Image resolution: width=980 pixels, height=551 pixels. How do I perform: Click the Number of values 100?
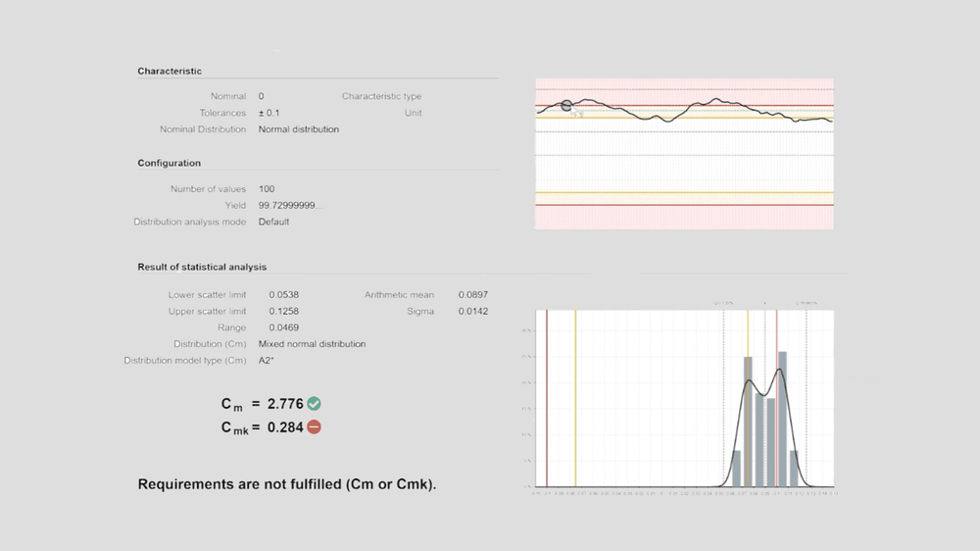(x=267, y=189)
